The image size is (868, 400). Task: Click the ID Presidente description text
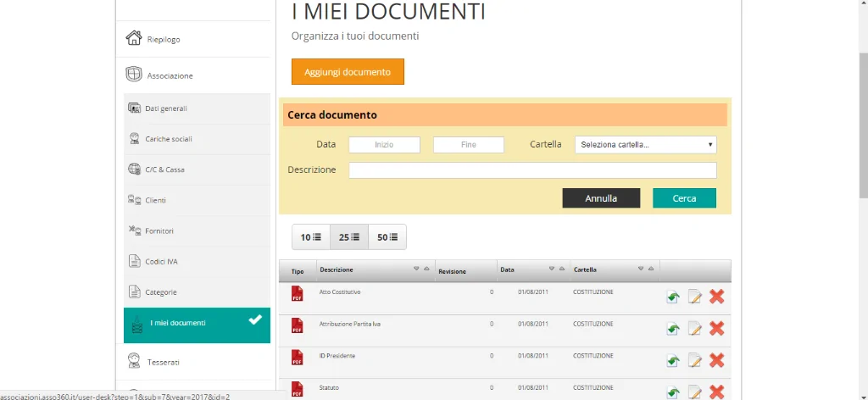click(x=337, y=356)
